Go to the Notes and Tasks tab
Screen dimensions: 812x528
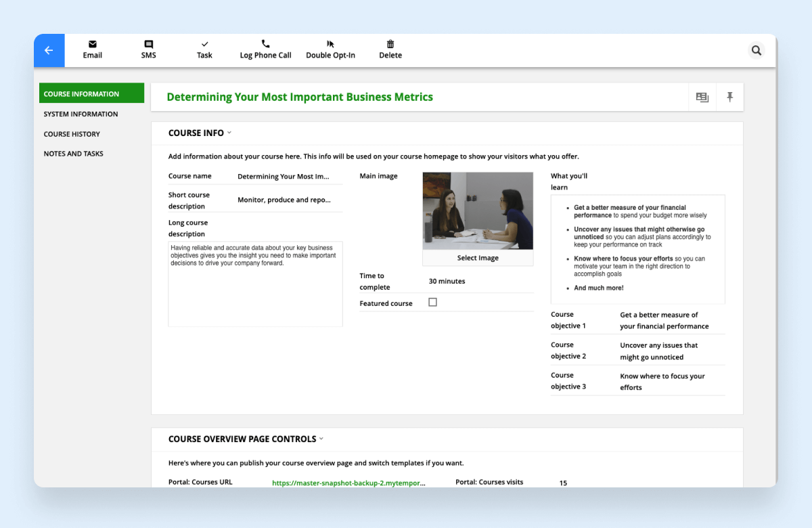74,154
